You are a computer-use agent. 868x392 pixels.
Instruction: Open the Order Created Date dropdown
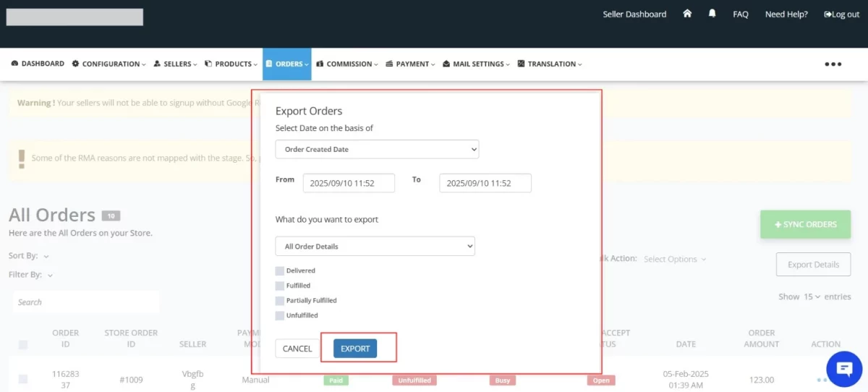tap(377, 150)
